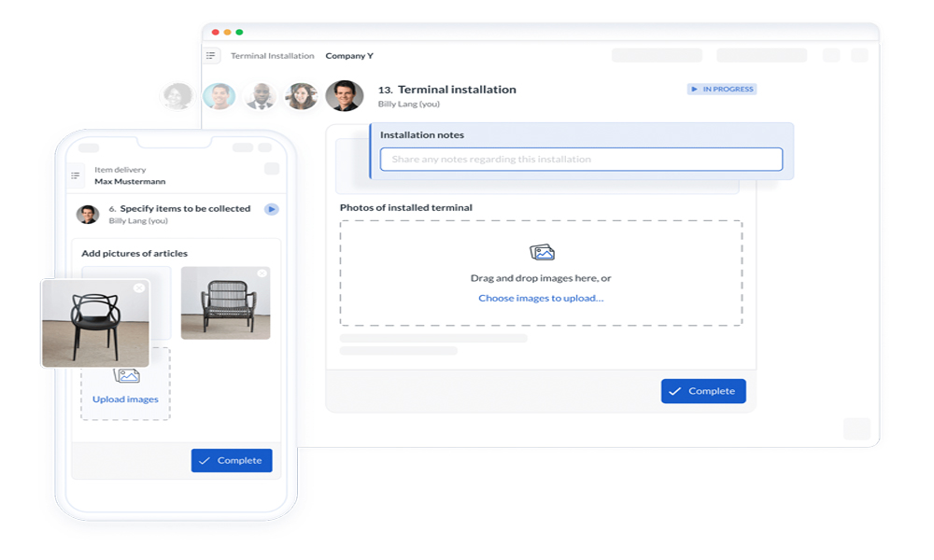The image size is (934, 560).
Task: Click the Add pictures of articles label
Action: point(134,254)
